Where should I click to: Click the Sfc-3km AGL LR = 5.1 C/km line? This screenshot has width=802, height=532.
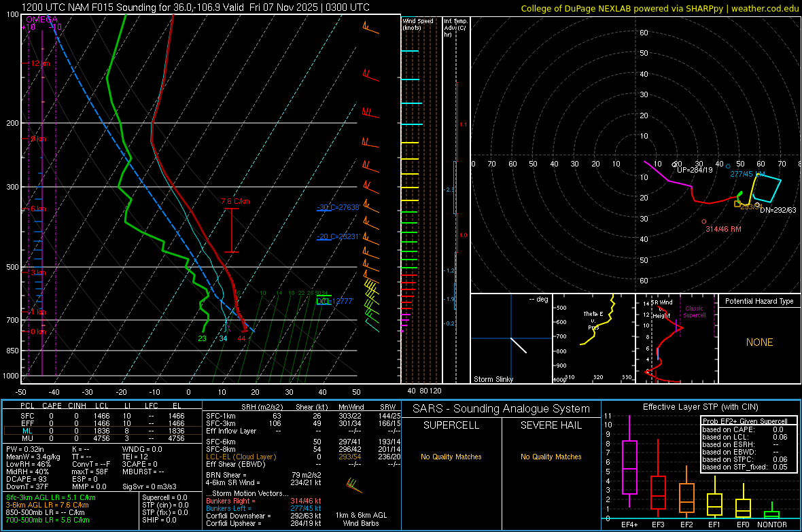[x=51, y=498]
